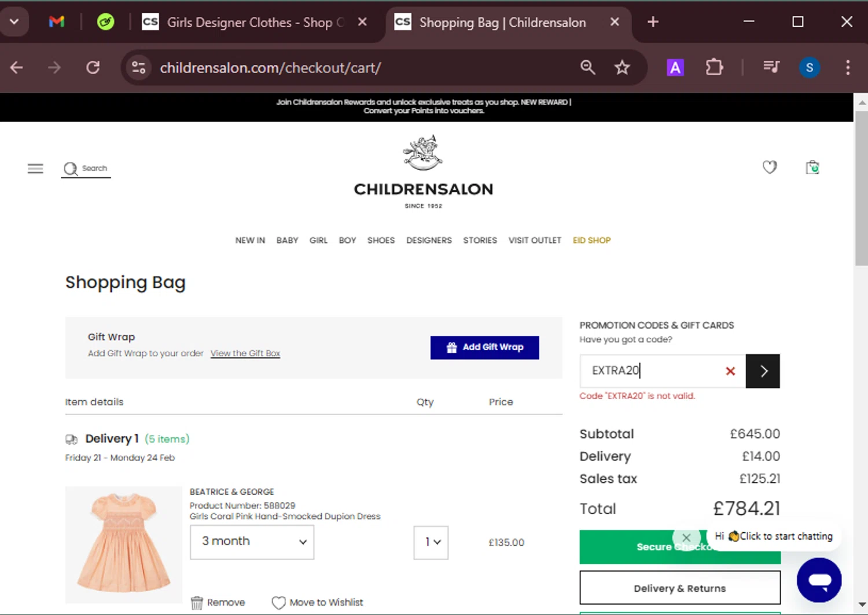
Task: Open the zoom magnifier in address bar
Action: 587,68
